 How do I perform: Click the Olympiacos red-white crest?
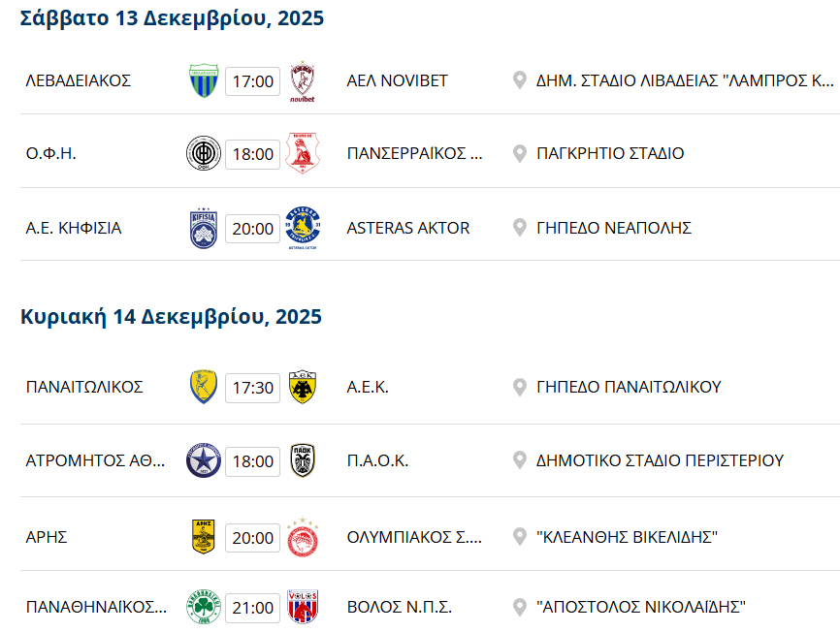(x=303, y=536)
